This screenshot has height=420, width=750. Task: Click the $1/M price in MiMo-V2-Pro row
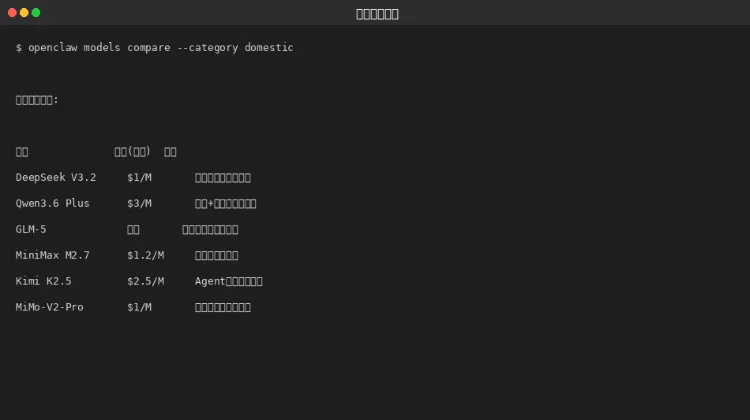[139, 307]
